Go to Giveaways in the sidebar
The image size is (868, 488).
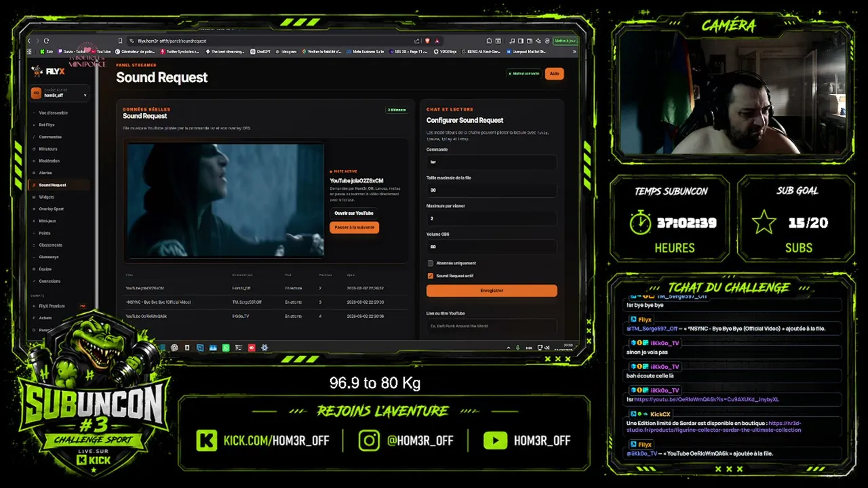(49, 257)
